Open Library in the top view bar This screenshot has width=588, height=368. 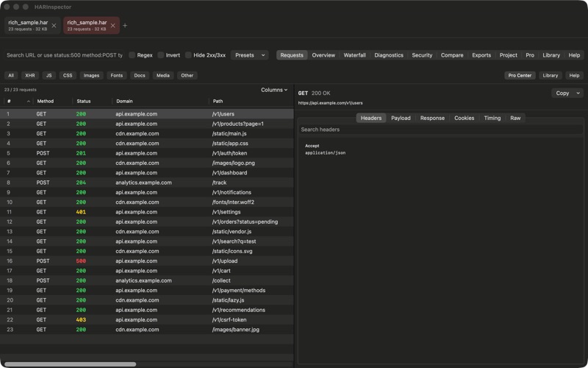tap(551, 55)
